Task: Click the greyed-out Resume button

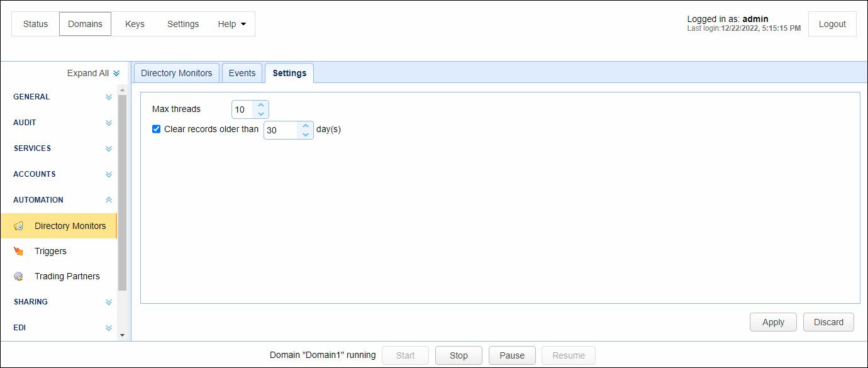Action: [569, 355]
